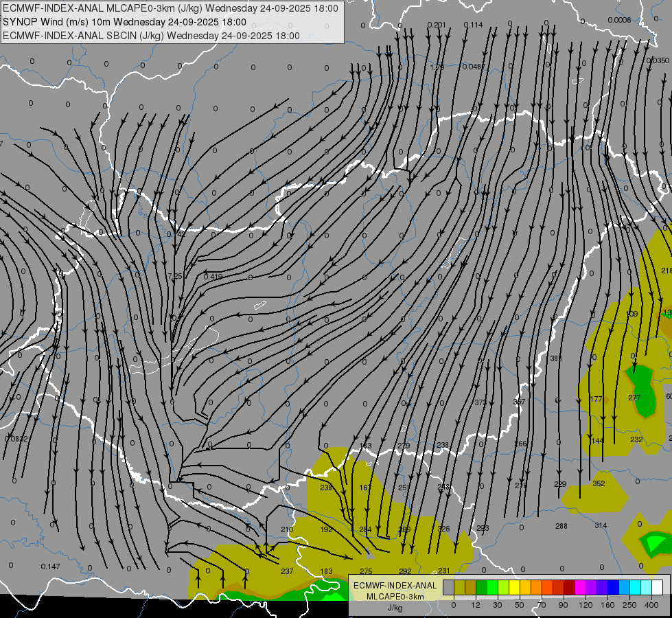Click the 0.0350 value at right edge

(x=658, y=60)
